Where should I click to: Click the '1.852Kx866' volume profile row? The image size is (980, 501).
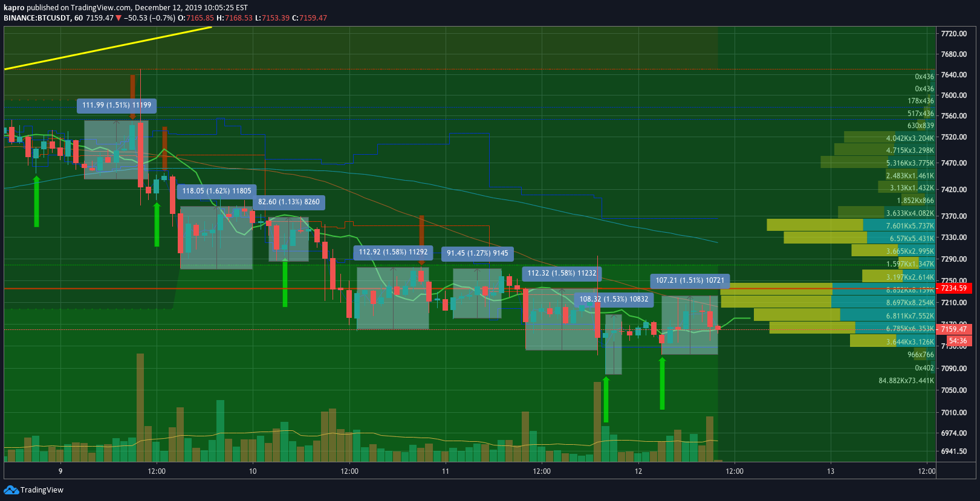915,201
